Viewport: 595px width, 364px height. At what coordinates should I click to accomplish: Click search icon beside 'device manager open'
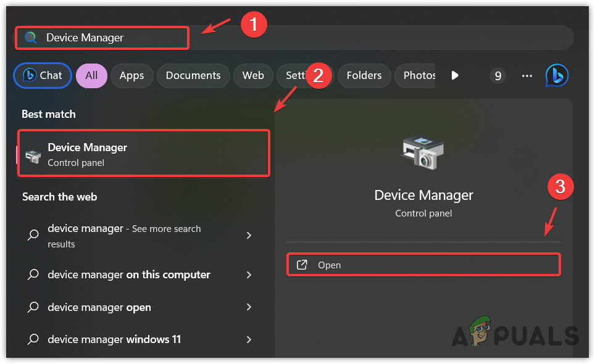[x=33, y=307]
